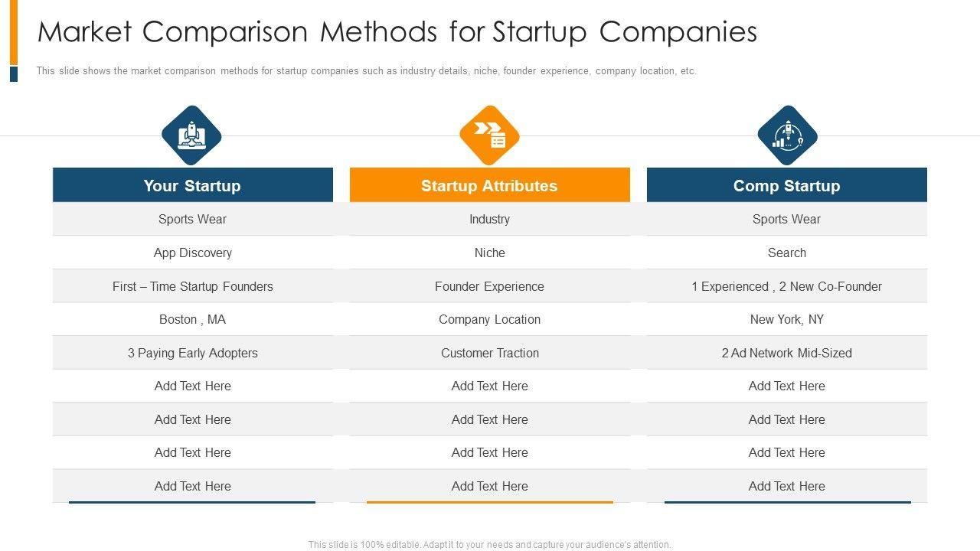
Task: Click the slide description subtitle text
Action: point(366,71)
